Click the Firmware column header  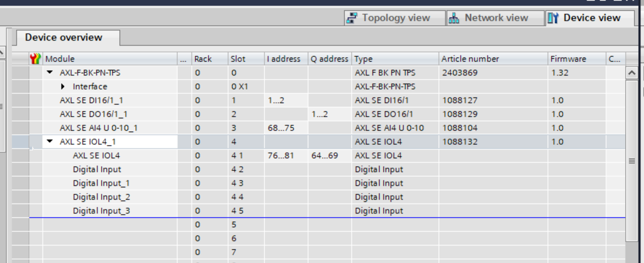[577, 59]
